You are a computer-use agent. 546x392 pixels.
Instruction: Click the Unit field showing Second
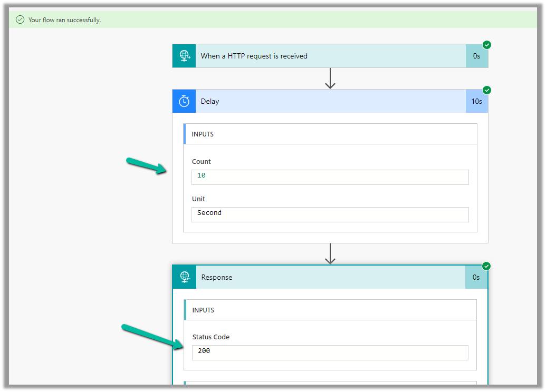[x=330, y=214]
